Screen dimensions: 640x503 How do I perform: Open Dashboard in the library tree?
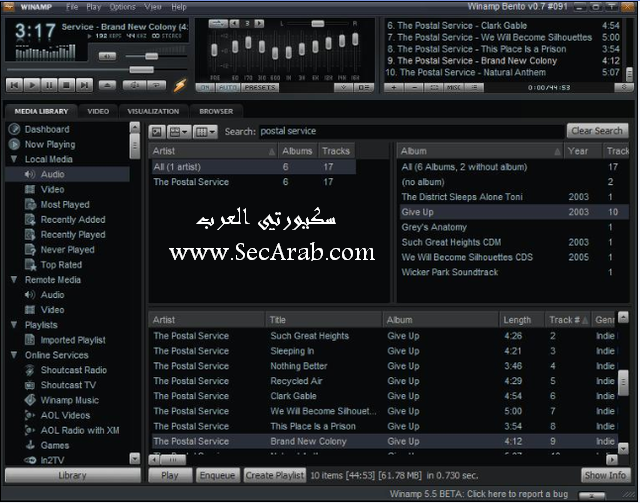click(x=47, y=129)
